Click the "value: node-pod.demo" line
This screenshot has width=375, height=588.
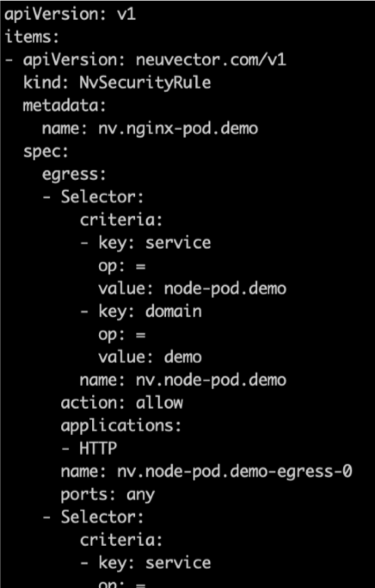[192, 288]
